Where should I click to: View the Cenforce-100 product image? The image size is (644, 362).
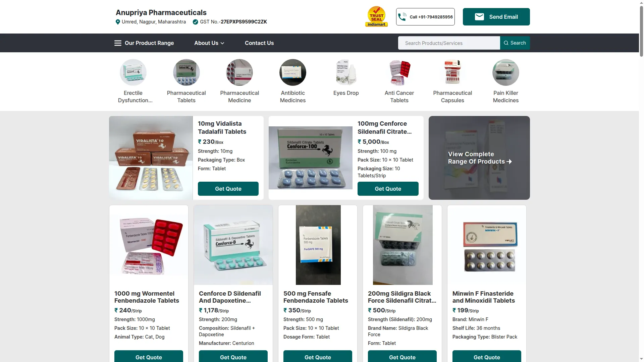point(311,158)
